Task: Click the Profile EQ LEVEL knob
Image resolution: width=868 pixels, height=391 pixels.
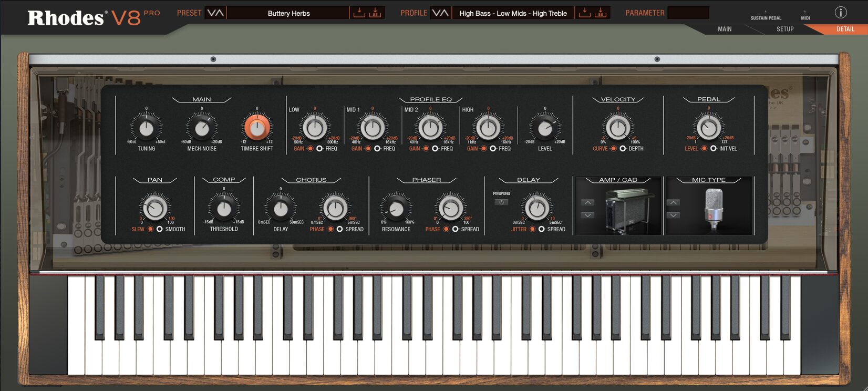Action: tap(545, 128)
